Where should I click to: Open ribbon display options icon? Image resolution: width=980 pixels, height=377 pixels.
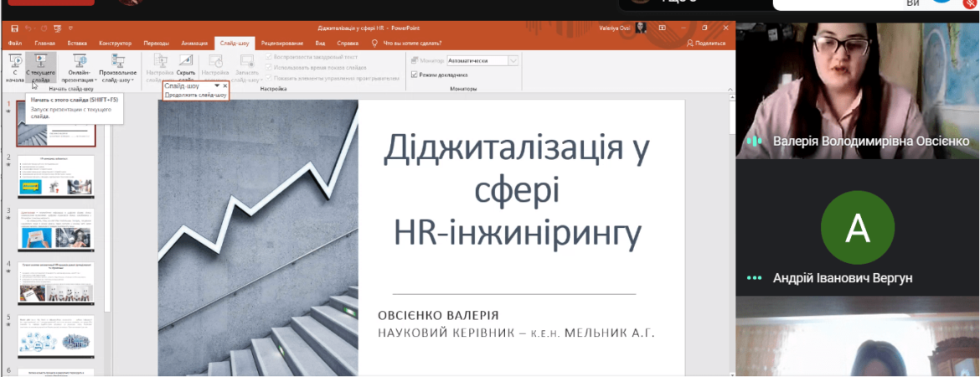point(662,28)
